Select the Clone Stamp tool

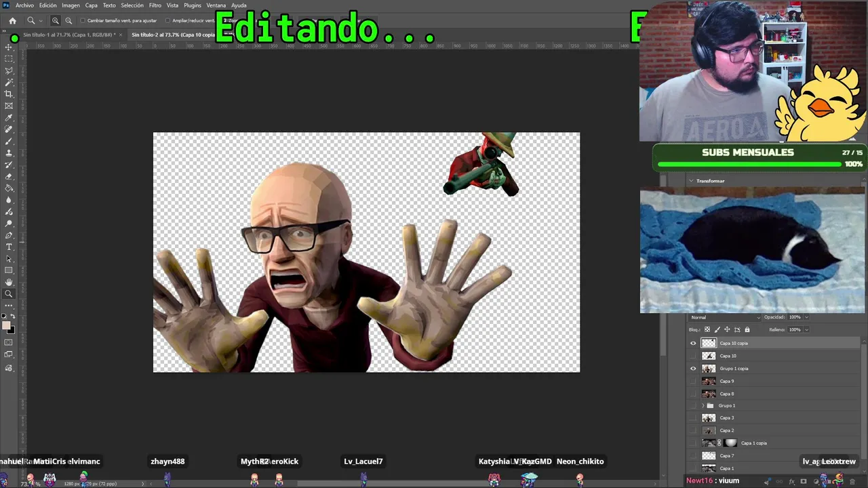point(9,152)
